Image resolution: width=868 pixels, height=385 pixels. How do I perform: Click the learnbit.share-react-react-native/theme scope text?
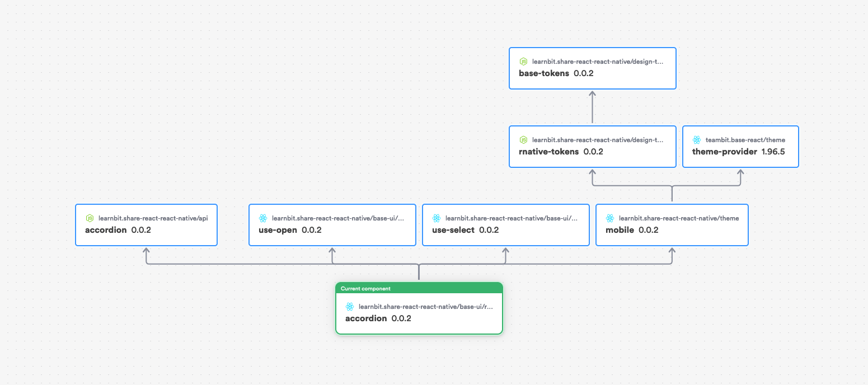click(x=679, y=218)
